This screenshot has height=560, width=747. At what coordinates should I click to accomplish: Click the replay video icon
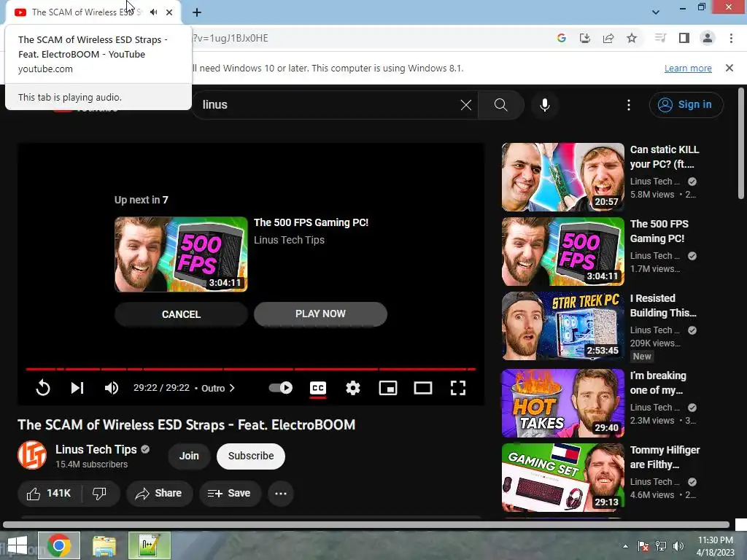coord(43,388)
